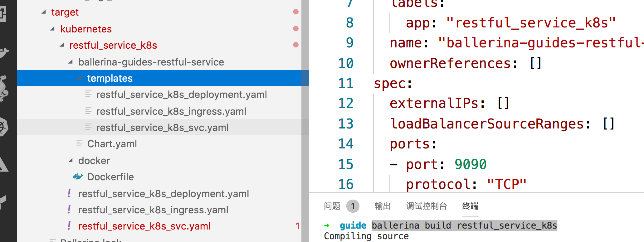644x242 pixels.
Task: Click ownerReferences key in editor
Action: [450, 63]
